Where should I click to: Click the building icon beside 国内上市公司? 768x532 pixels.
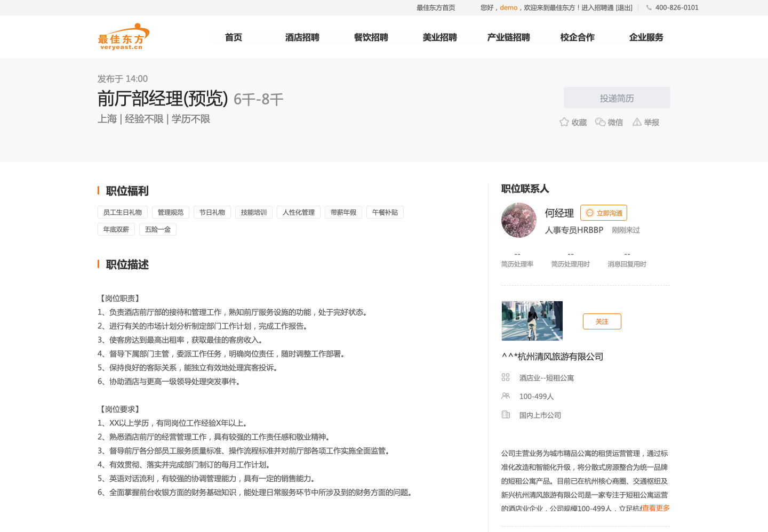tap(506, 415)
